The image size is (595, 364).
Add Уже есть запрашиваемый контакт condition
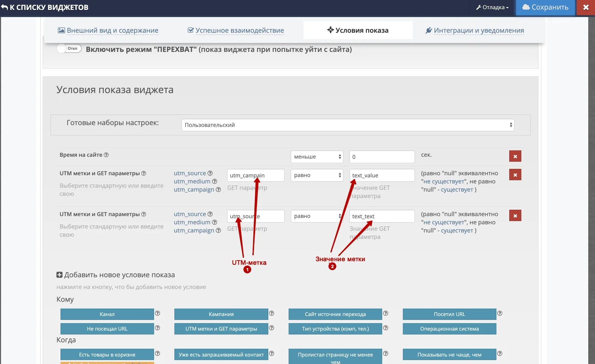click(221, 355)
